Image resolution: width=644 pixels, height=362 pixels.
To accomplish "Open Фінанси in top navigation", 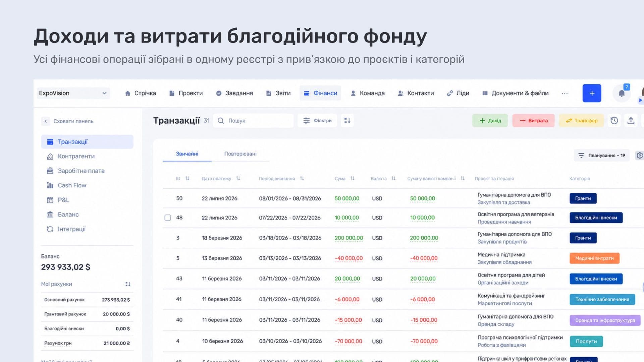I will point(320,93).
